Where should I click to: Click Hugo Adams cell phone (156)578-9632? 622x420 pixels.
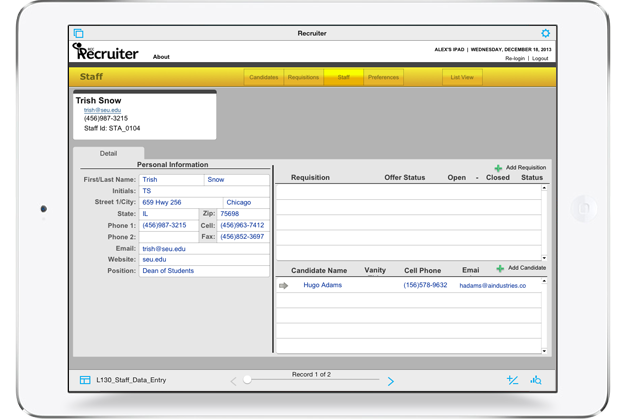425,285
